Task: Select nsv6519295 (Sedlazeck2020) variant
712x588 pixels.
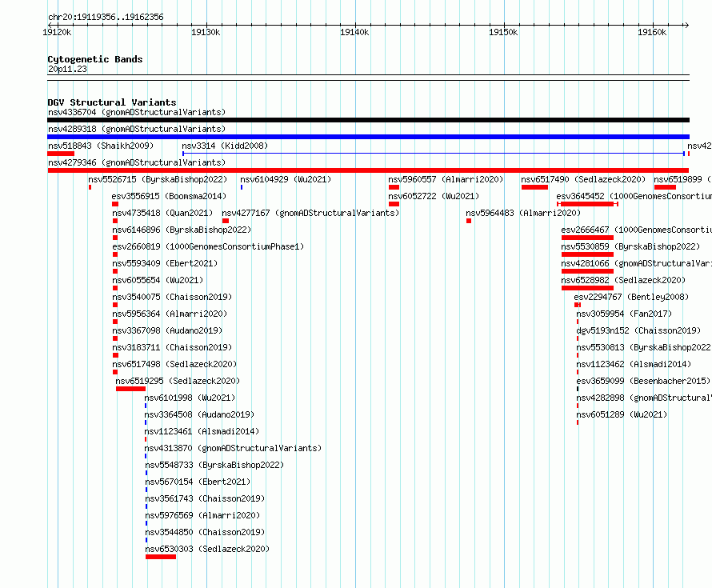Action: click(178, 381)
